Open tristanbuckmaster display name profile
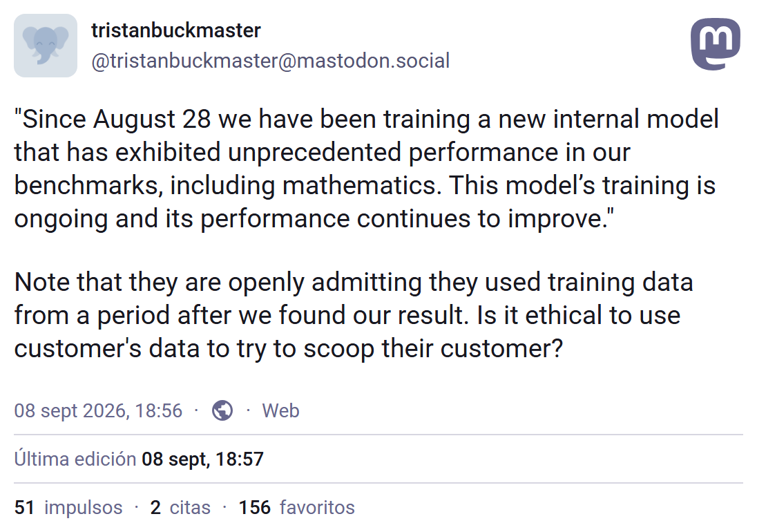Image resolution: width=757 pixels, height=532 pixels. [x=175, y=30]
